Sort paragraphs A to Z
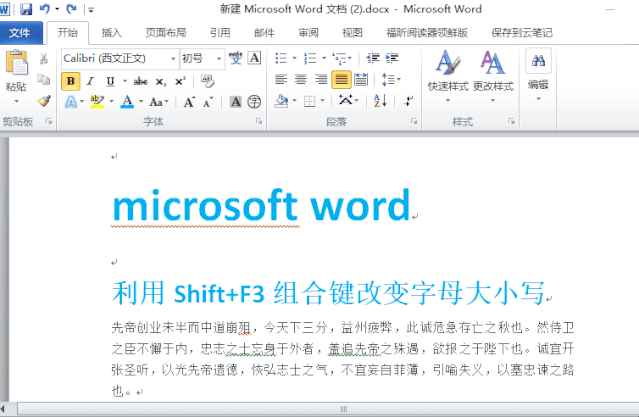 (x=380, y=101)
